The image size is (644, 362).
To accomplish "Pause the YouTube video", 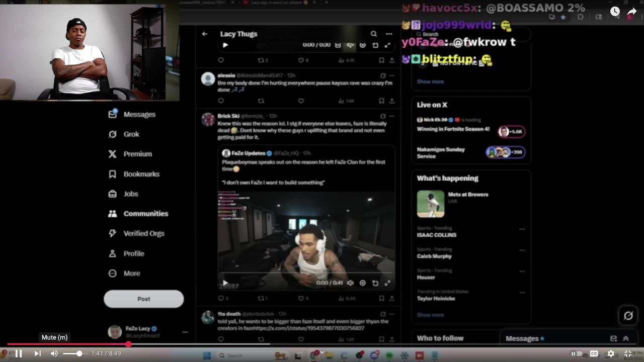I will tap(19, 353).
